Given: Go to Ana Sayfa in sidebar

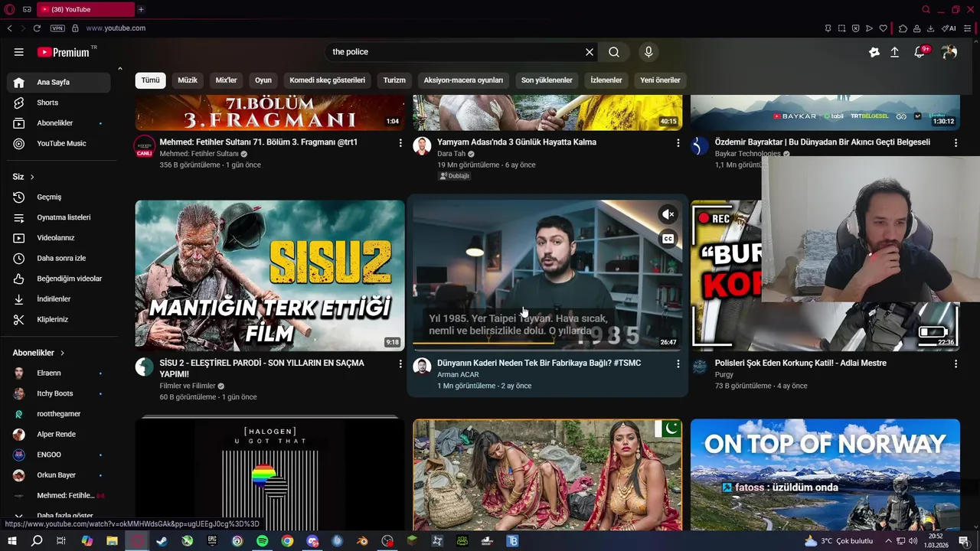Looking at the screenshot, I should [58, 82].
